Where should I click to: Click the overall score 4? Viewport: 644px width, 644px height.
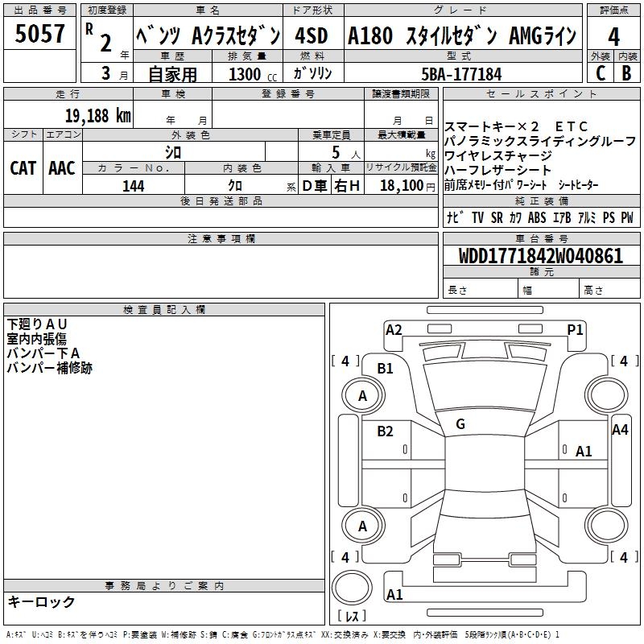[x=613, y=37]
